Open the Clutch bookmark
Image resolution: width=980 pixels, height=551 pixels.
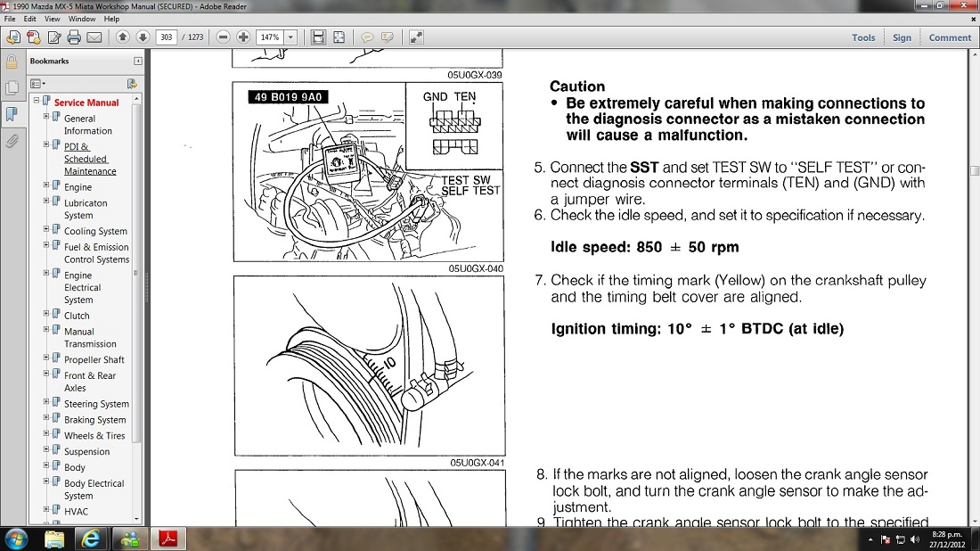click(77, 316)
